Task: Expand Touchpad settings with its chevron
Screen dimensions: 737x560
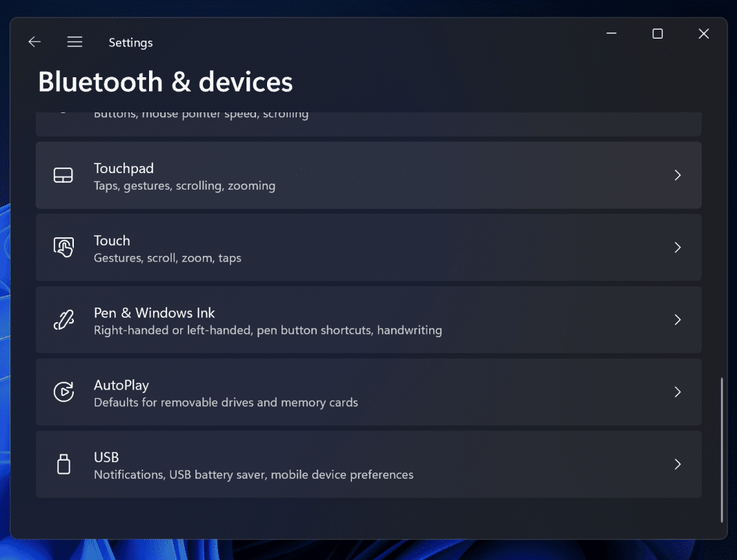Action: coord(678,176)
